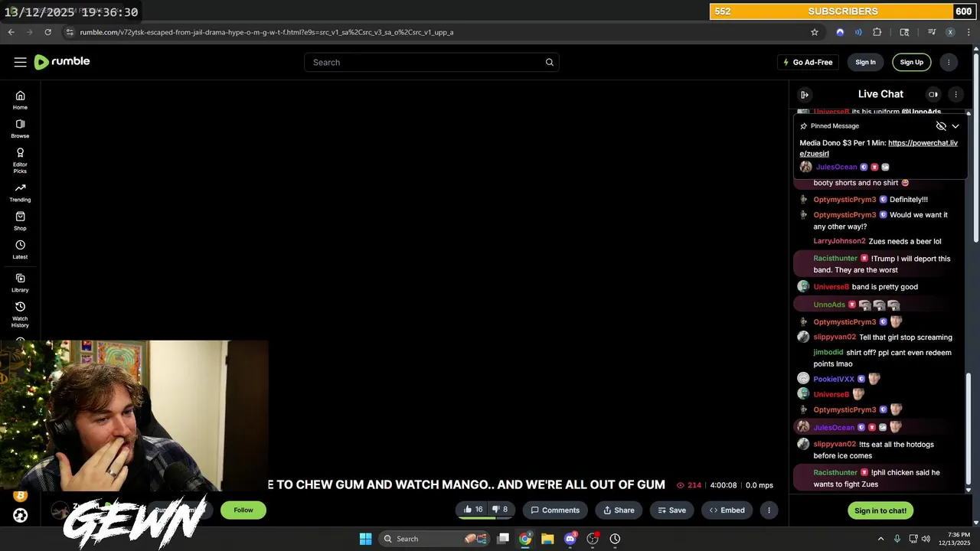Like the video with thumbs up
This screenshot has height=551, width=980.
(x=472, y=510)
